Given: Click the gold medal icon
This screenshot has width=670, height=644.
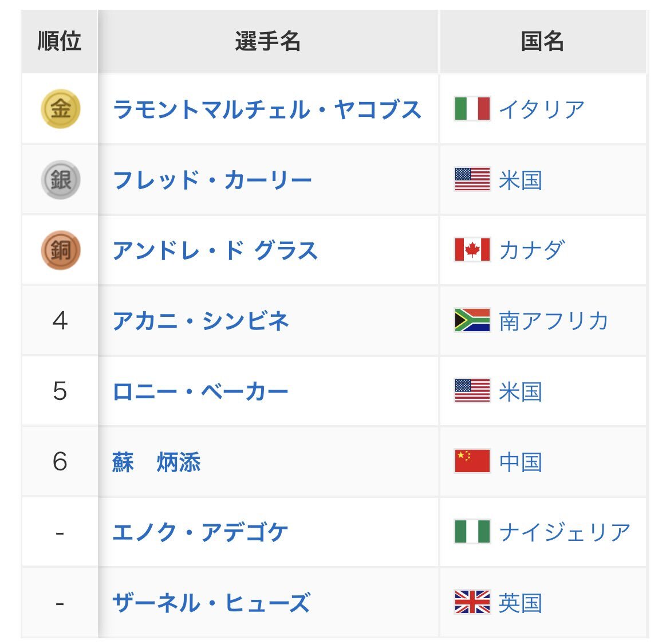Looking at the screenshot, I should (x=60, y=108).
